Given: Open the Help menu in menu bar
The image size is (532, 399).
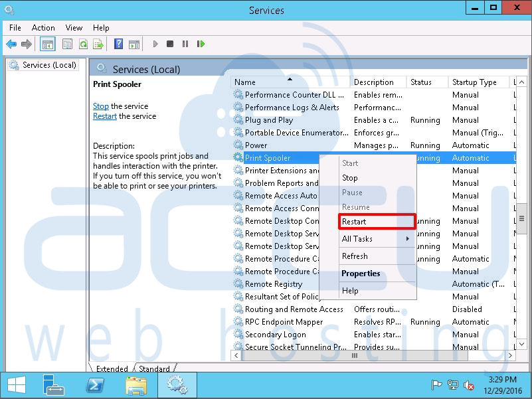Looking at the screenshot, I should click(101, 28).
